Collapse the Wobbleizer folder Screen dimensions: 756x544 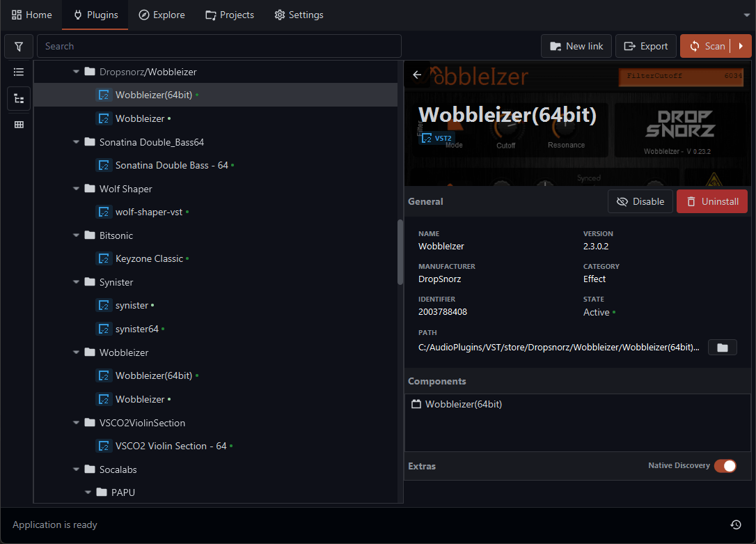(76, 352)
